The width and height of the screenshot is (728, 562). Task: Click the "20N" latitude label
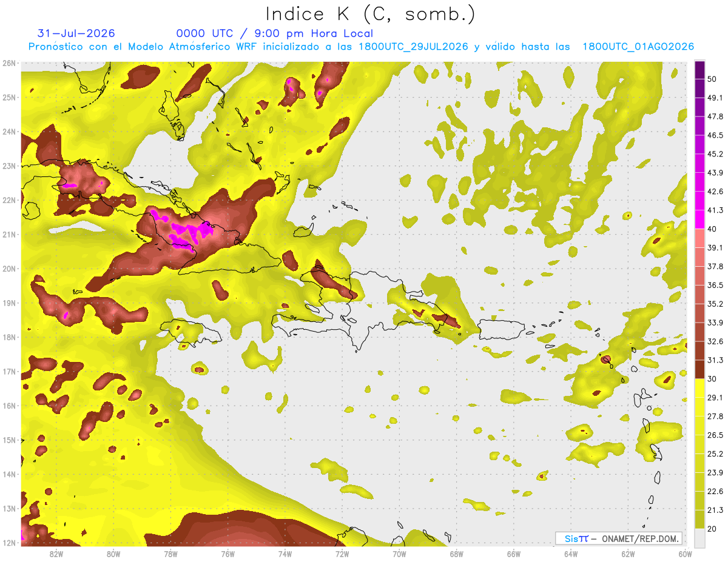click(x=9, y=269)
